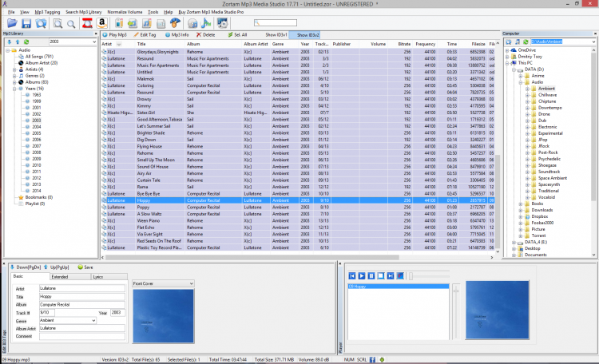Viewport: 599px width, 364px height.
Task: Click the green arrow music toolbar icon
Action: [133, 23]
